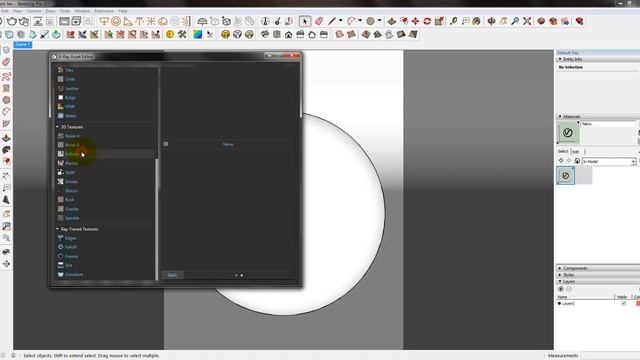Pick the Eraser tool in top toolbar
The image size is (640, 360).
click(x=319, y=21)
